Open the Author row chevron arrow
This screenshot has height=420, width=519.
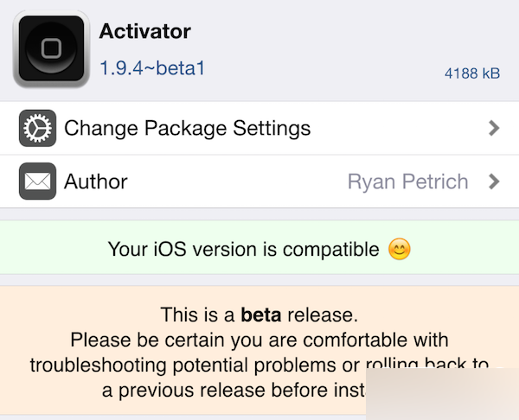(494, 181)
